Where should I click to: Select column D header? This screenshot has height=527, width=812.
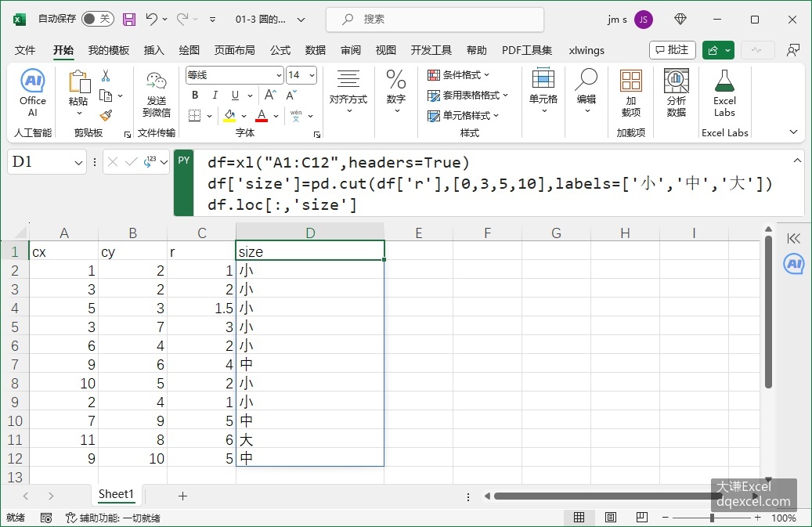coord(309,233)
